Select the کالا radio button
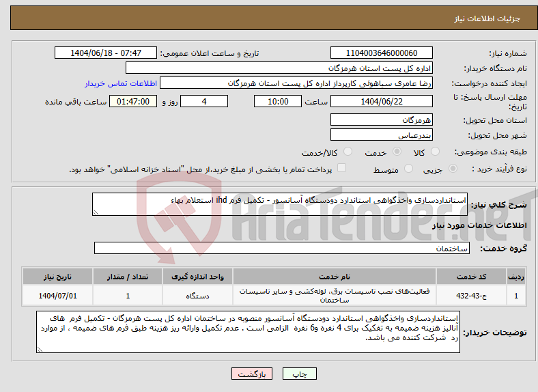This screenshot has height=392, width=538. click(x=435, y=152)
